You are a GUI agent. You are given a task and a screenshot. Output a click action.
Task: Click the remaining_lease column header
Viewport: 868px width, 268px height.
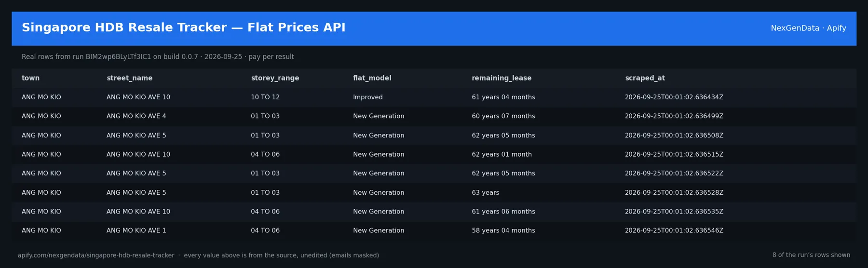[502, 78]
